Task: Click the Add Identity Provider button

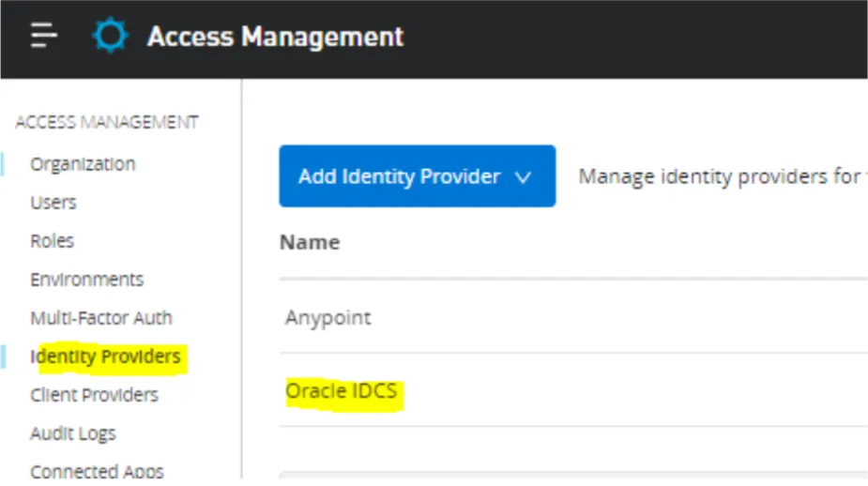Action: (x=418, y=176)
